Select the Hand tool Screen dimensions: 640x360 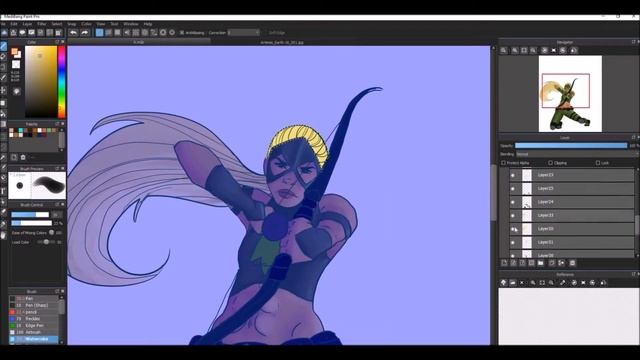(x=3, y=235)
